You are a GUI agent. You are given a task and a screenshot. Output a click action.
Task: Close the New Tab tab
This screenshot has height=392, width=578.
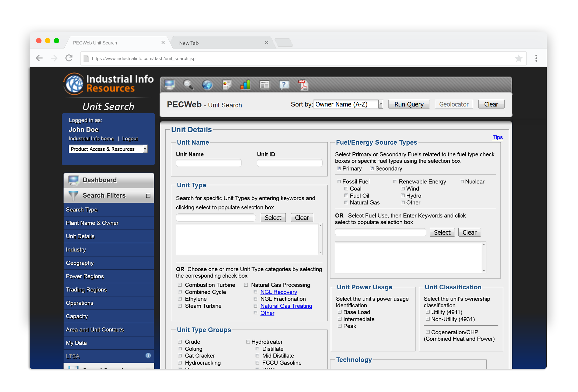tap(267, 43)
